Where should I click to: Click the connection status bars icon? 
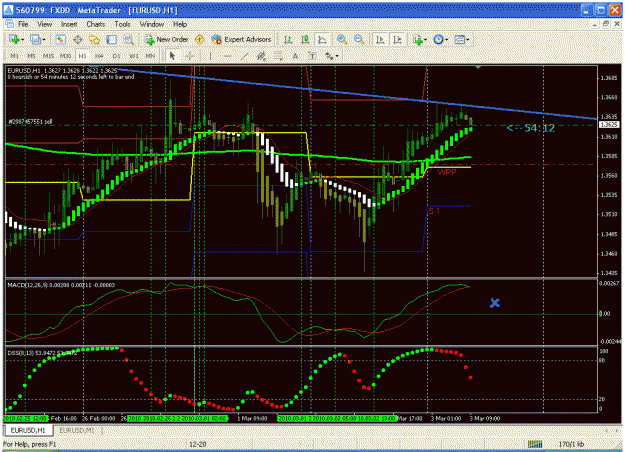[535, 444]
